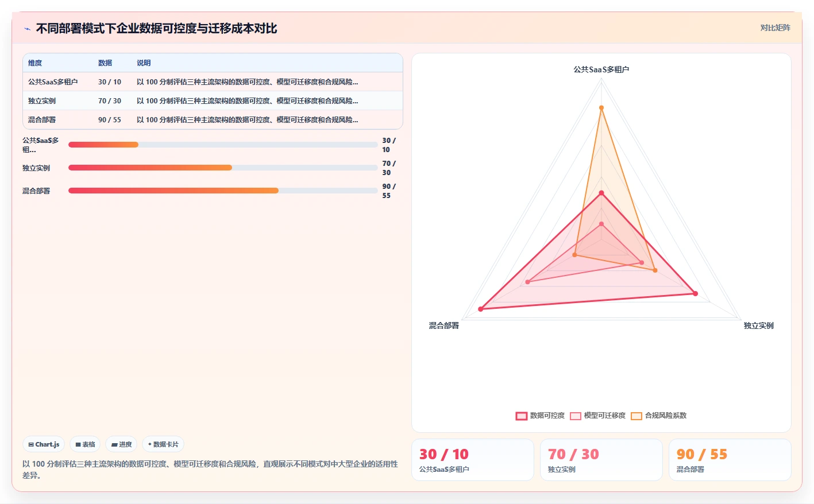Click the radar axis label 公共SaaS多租户
The image size is (814, 504).
pos(601,69)
